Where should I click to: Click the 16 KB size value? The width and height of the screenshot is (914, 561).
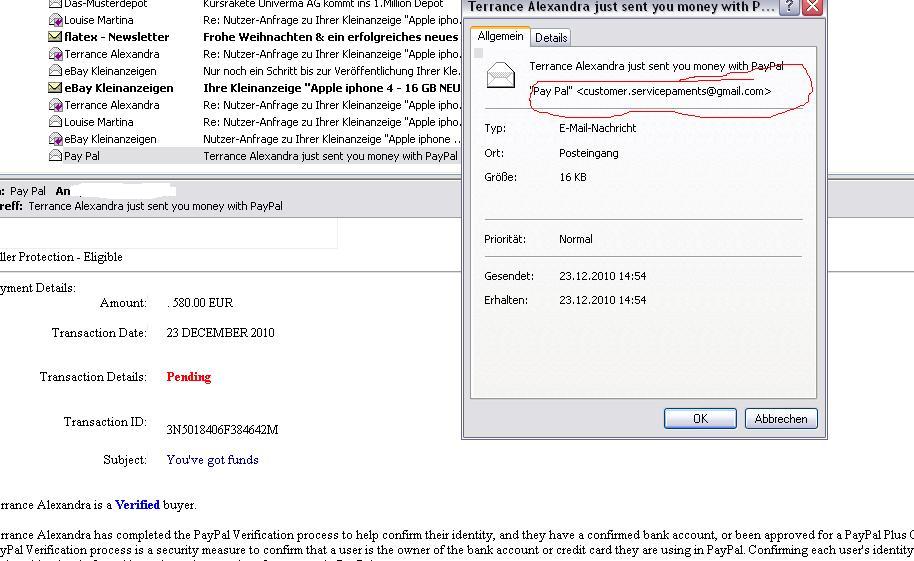[572, 177]
